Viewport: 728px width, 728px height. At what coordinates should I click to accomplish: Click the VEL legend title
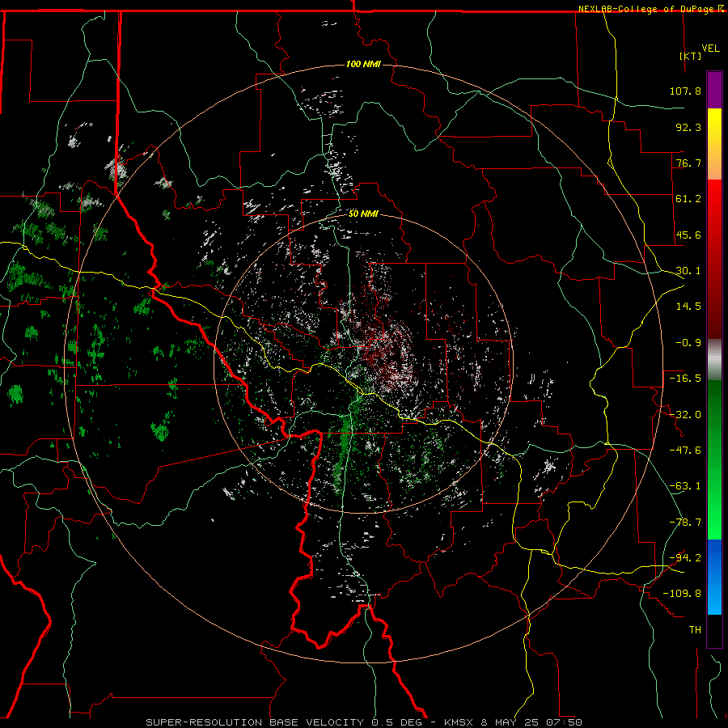tap(710, 49)
